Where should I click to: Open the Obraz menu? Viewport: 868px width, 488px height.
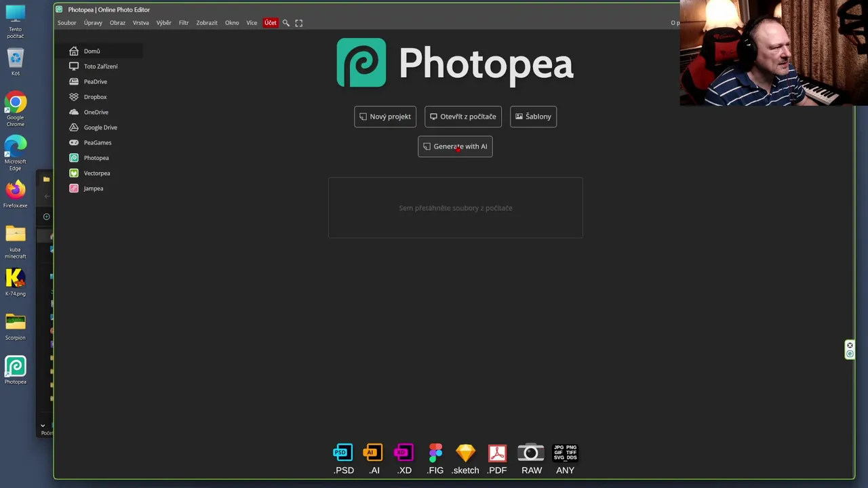[117, 23]
